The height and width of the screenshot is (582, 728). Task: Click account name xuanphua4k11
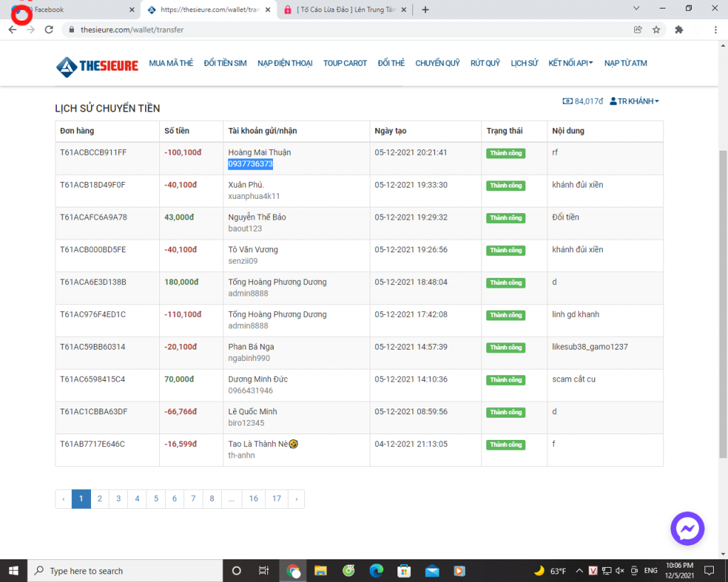[x=254, y=196]
